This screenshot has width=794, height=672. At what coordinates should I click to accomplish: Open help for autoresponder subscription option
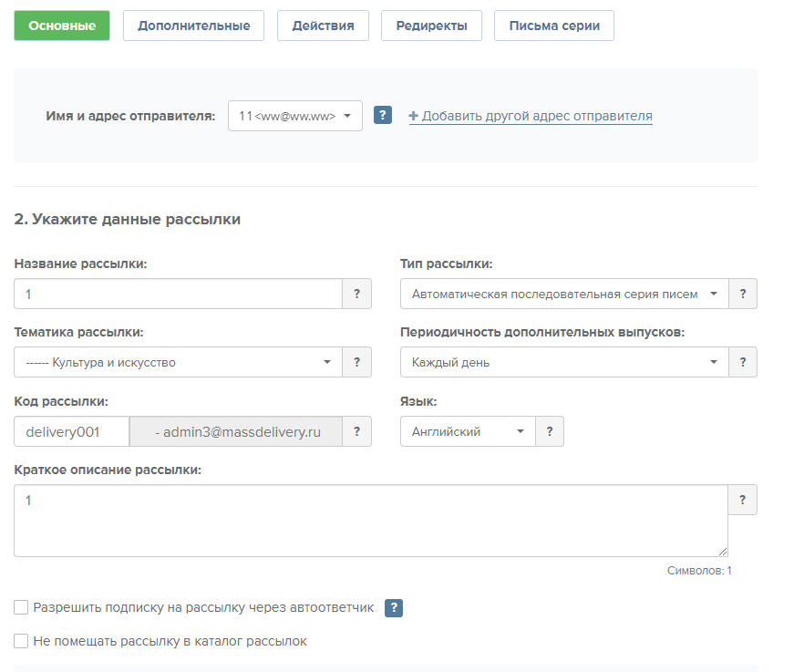click(x=393, y=607)
